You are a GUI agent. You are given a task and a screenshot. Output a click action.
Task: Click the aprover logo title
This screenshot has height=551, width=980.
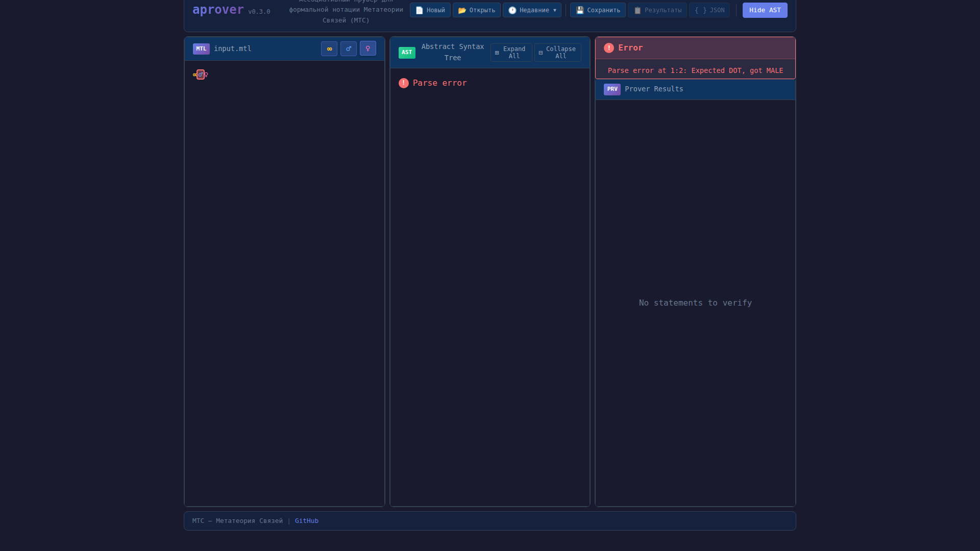point(218,10)
